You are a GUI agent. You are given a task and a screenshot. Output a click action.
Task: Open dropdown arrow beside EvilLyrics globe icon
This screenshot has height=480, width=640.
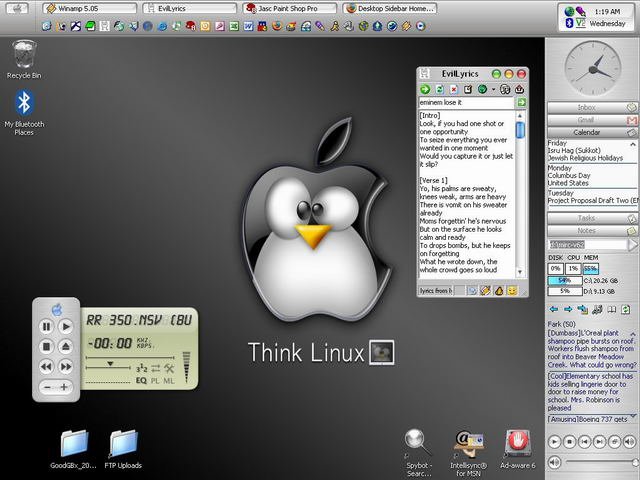(493, 89)
